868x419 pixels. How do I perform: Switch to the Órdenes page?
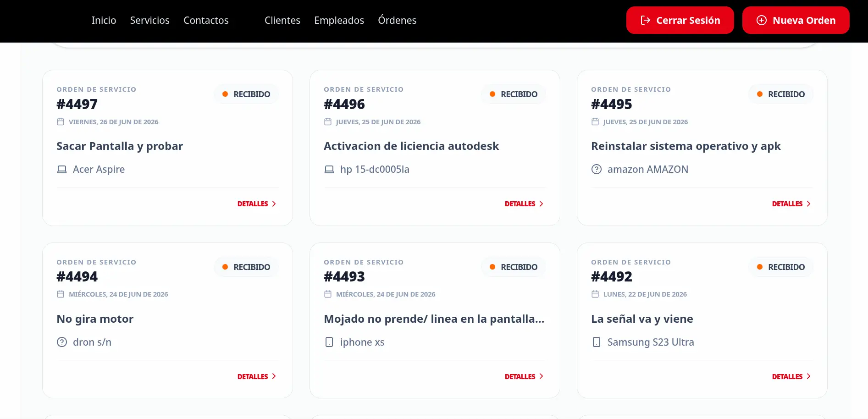click(x=397, y=20)
